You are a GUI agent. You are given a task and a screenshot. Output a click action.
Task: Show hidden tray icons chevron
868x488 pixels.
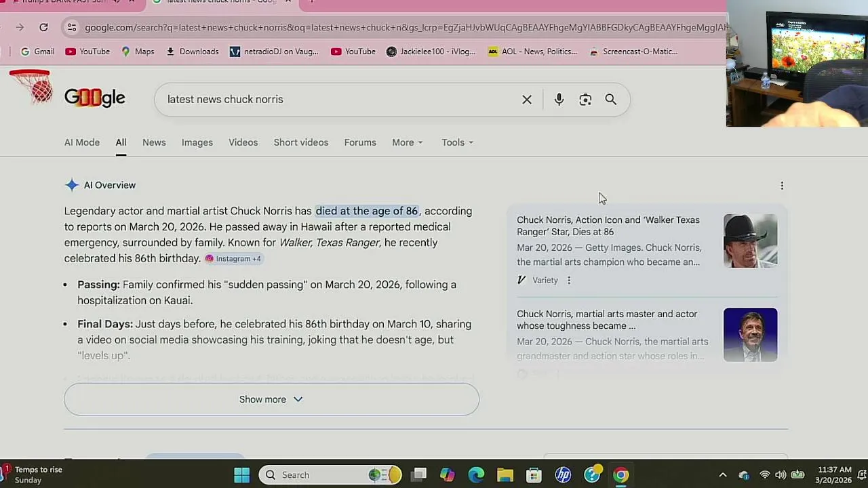pyautogui.click(x=723, y=475)
